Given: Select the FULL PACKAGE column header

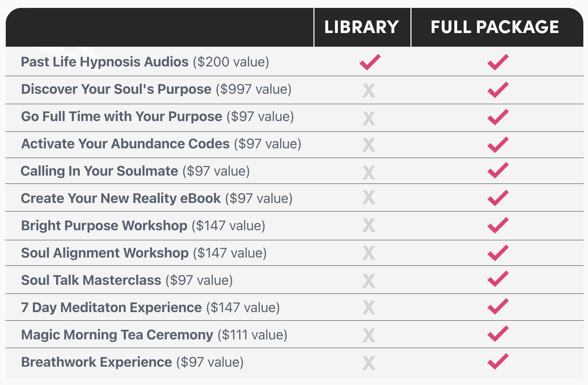Looking at the screenshot, I should (495, 27).
